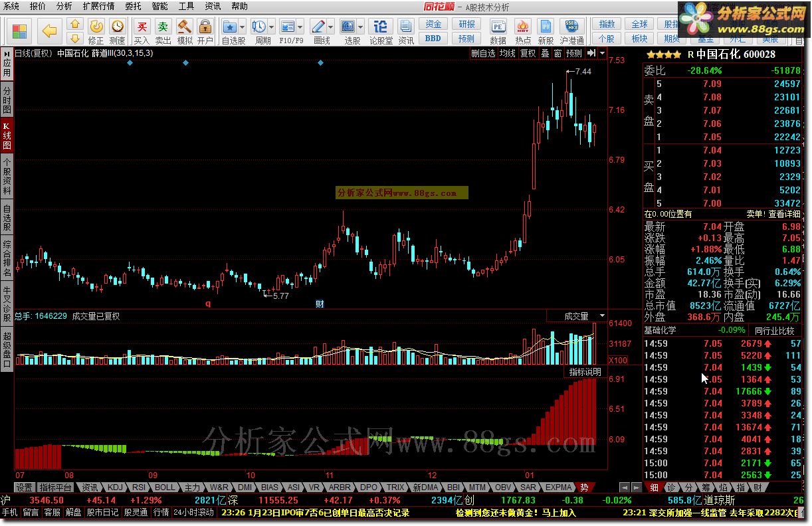Open the 测速 speed test clock icon
The image size is (812, 526).
117,31
